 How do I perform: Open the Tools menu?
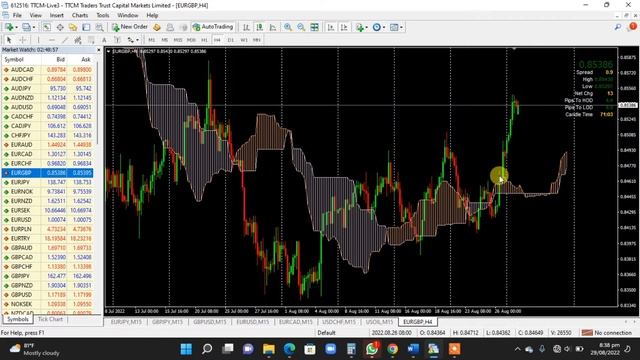[102, 15]
